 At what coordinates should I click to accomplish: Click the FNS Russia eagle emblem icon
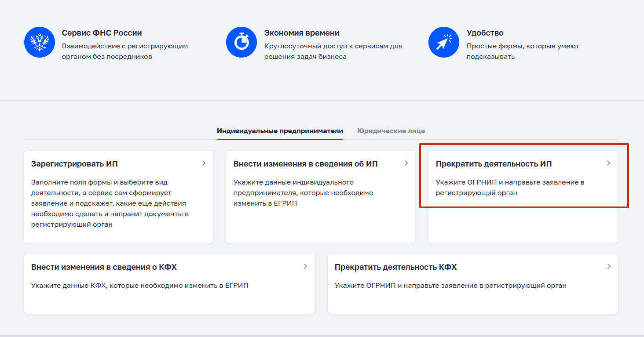(39, 42)
